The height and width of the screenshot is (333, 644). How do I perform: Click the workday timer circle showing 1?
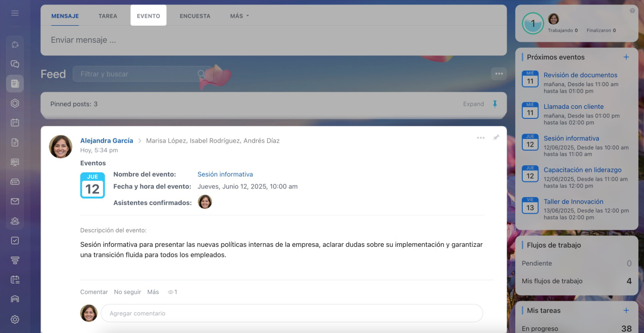click(533, 24)
